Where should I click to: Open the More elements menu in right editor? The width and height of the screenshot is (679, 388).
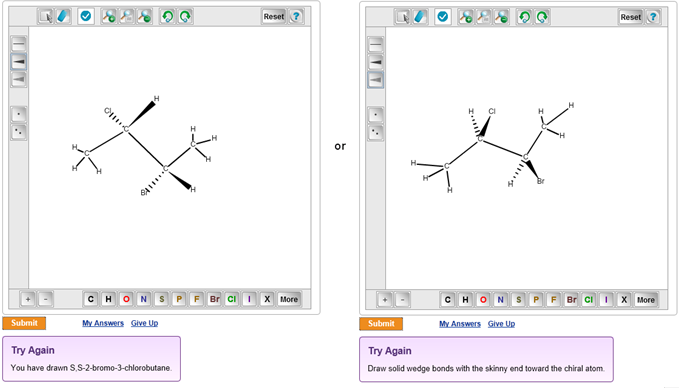point(646,300)
